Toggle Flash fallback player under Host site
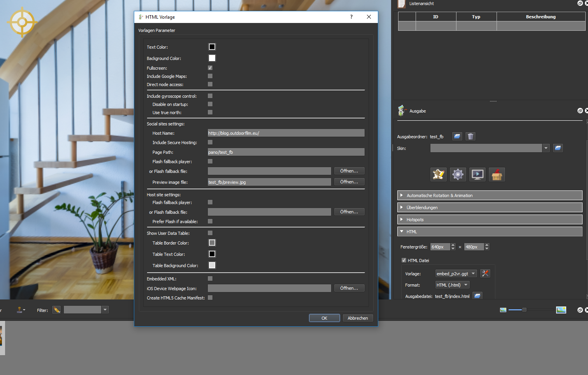Image resolution: width=588 pixels, height=375 pixels. click(x=210, y=202)
